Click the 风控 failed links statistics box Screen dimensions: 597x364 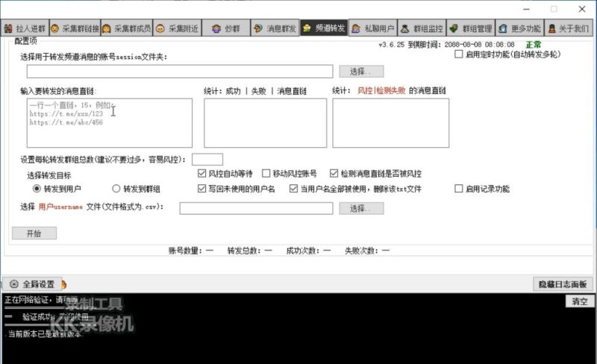[390, 123]
